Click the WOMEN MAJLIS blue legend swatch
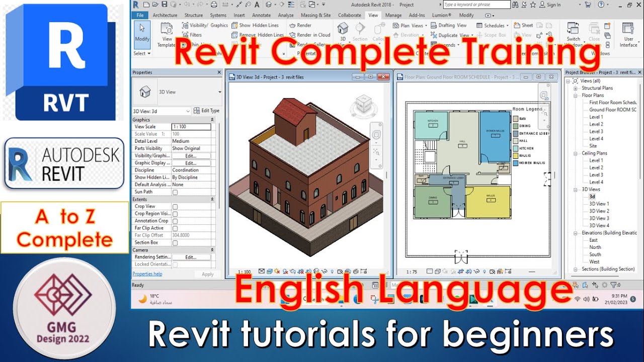Viewport: 644px width, 362px height. coord(516,163)
